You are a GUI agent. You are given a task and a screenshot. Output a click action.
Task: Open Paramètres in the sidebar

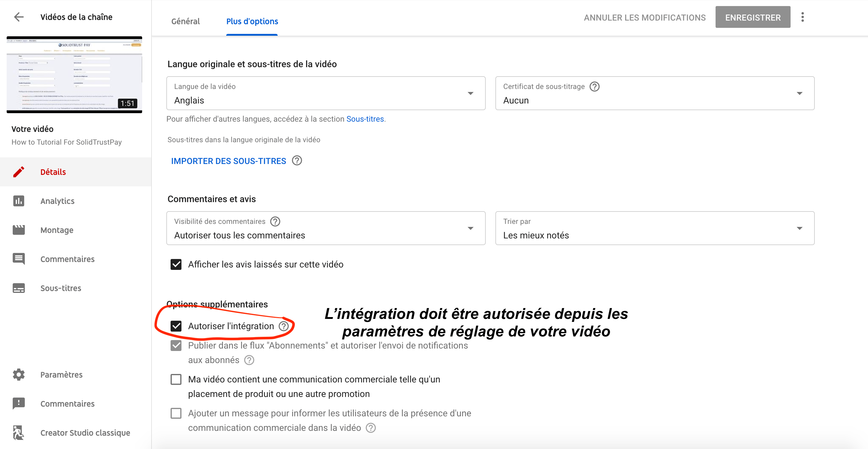click(76, 375)
